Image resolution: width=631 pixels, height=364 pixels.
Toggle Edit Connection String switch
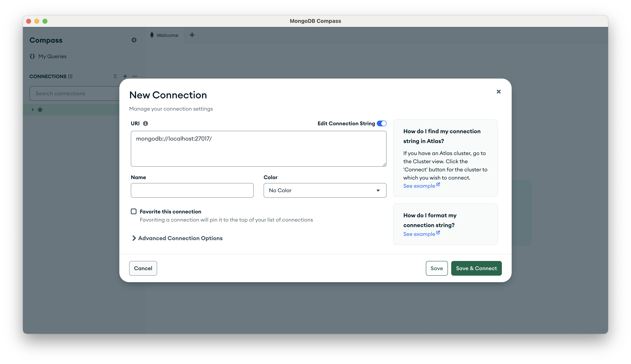pyautogui.click(x=381, y=123)
